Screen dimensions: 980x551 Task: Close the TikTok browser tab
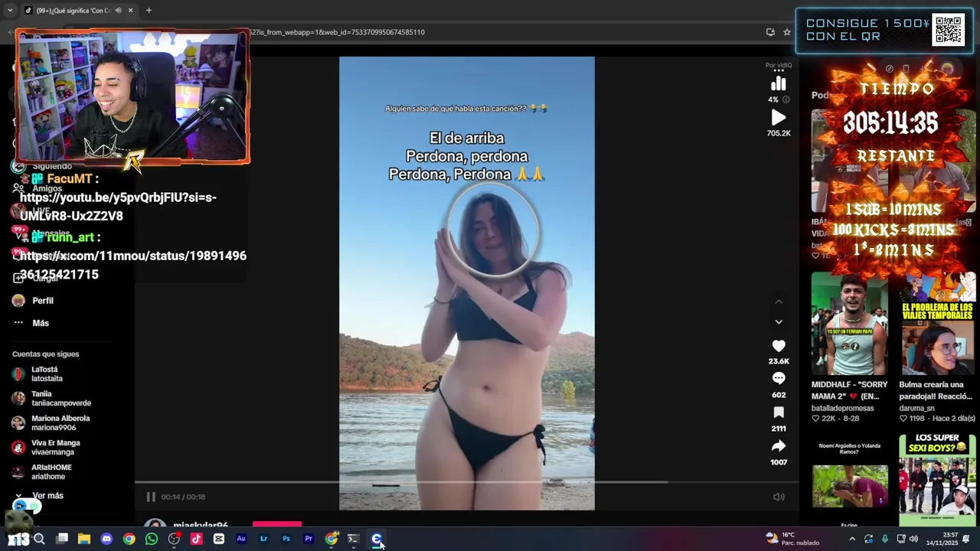130,11
